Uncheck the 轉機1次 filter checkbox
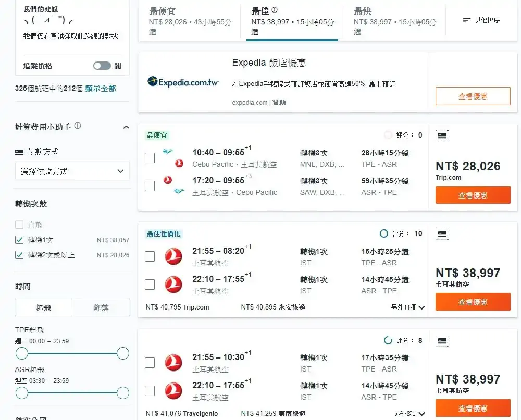Image resolution: width=521 pixels, height=420 pixels. point(20,241)
